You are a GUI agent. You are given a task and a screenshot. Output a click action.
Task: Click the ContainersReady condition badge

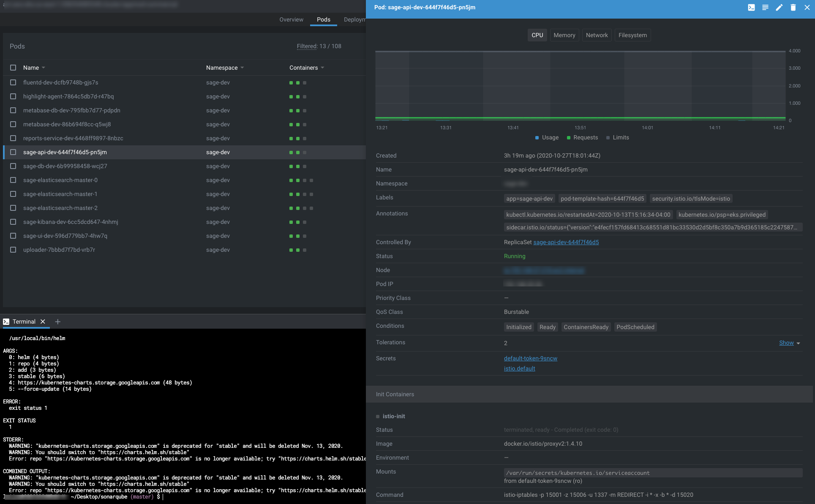[586, 327]
